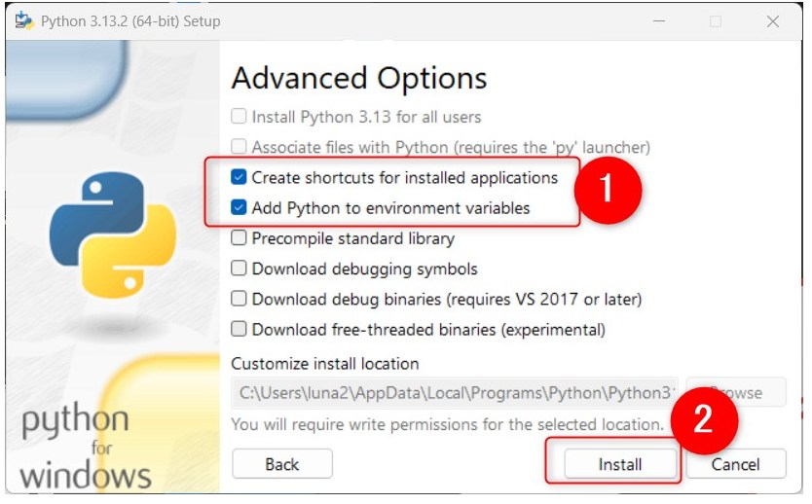Click the install location path field
This screenshot has height=504, width=812.
[455, 393]
